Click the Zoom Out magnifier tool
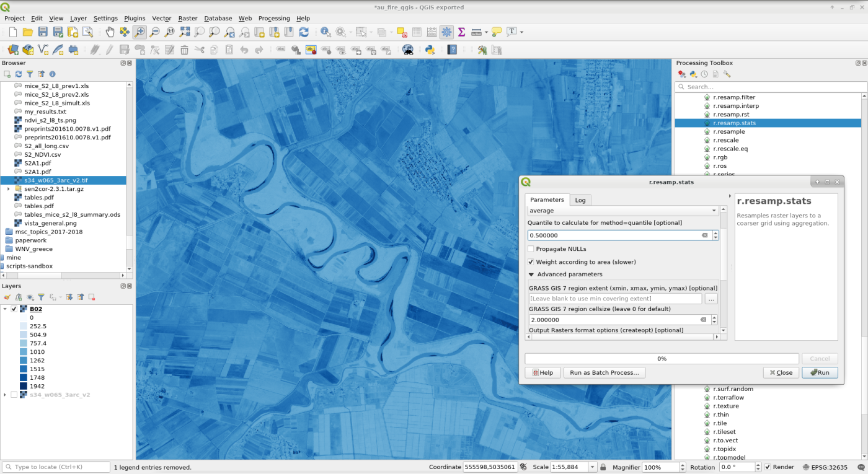Screen dimensions: 868x474 154,32
